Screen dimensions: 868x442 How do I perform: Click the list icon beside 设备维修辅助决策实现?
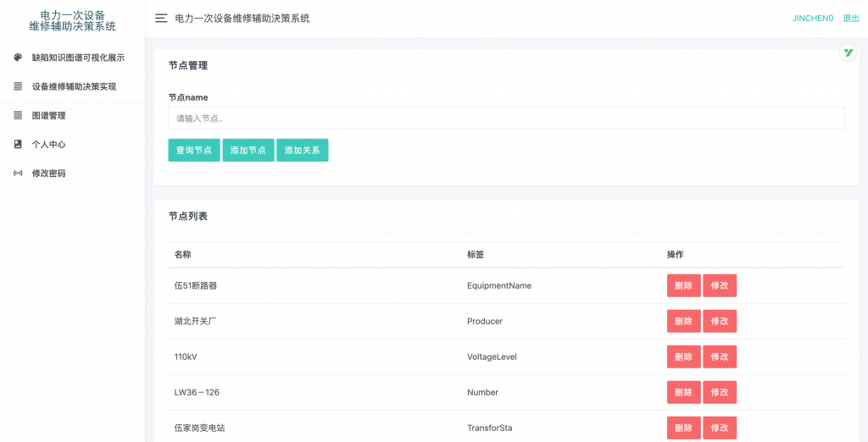18,86
